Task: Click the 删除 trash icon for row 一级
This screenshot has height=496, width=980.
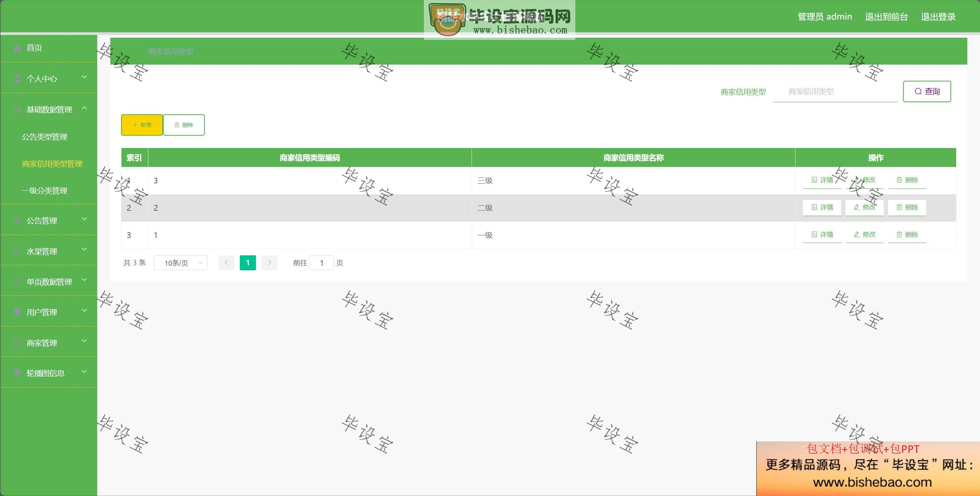Action: pos(899,235)
